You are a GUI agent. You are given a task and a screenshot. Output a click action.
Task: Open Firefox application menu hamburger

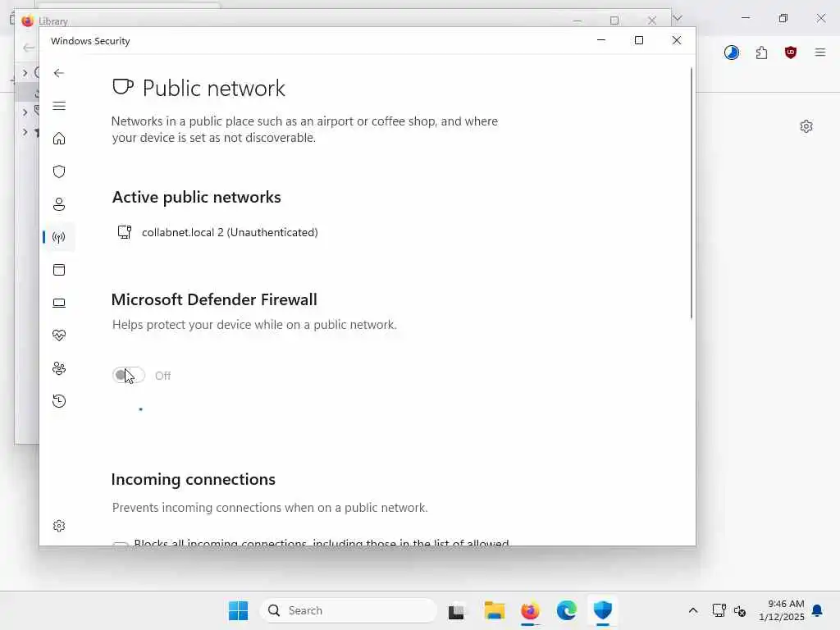819,52
